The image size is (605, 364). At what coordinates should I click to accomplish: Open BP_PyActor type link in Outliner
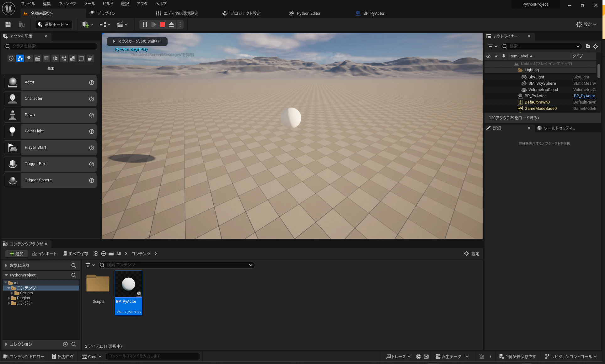click(584, 96)
